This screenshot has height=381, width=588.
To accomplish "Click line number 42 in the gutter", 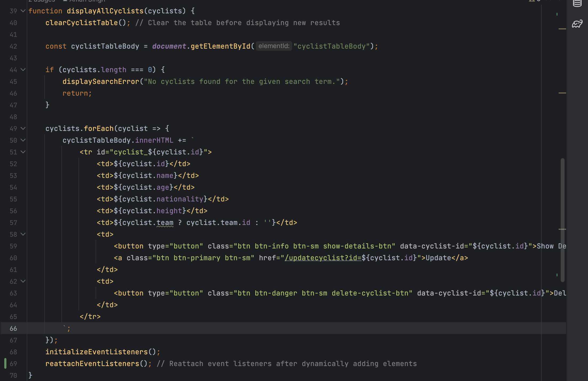I will (x=13, y=46).
